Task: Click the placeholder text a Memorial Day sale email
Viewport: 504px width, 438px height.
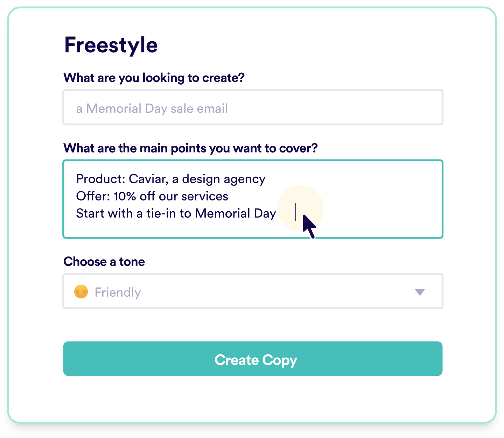Action: coord(152,108)
